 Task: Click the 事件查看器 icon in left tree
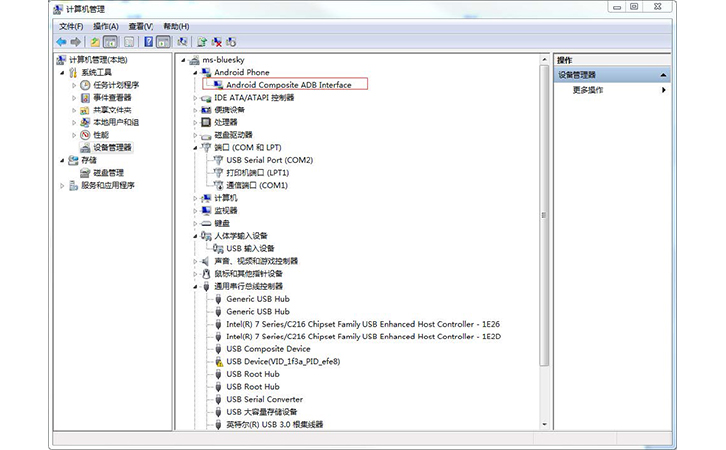click(85, 98)
